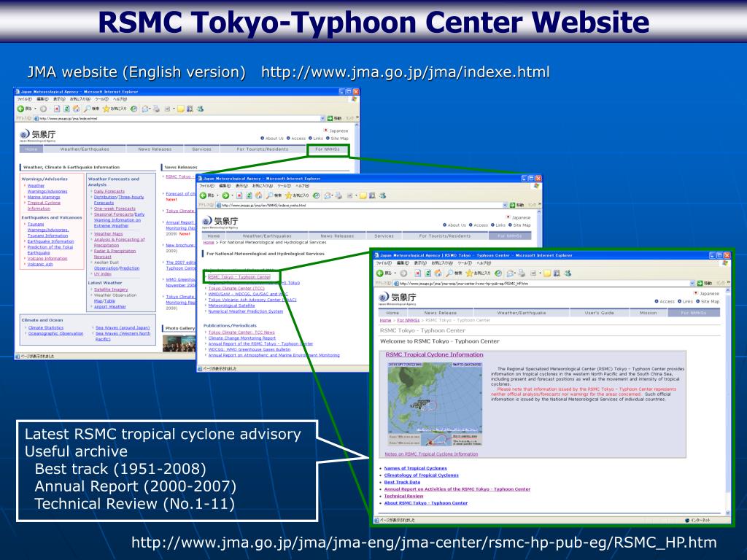Click Back button in For NMHSs middle window
The image size is (747, 560).
pos(207,195)
